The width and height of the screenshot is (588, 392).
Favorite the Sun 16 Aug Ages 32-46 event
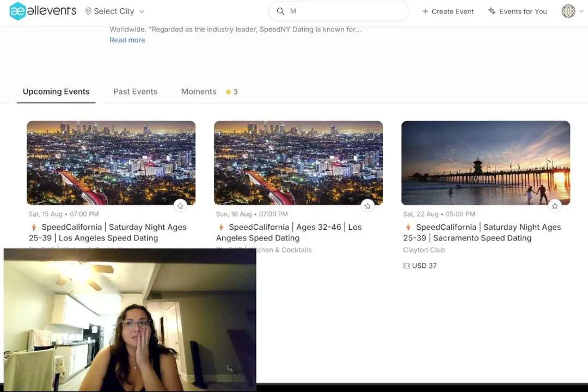pos(367,206)
